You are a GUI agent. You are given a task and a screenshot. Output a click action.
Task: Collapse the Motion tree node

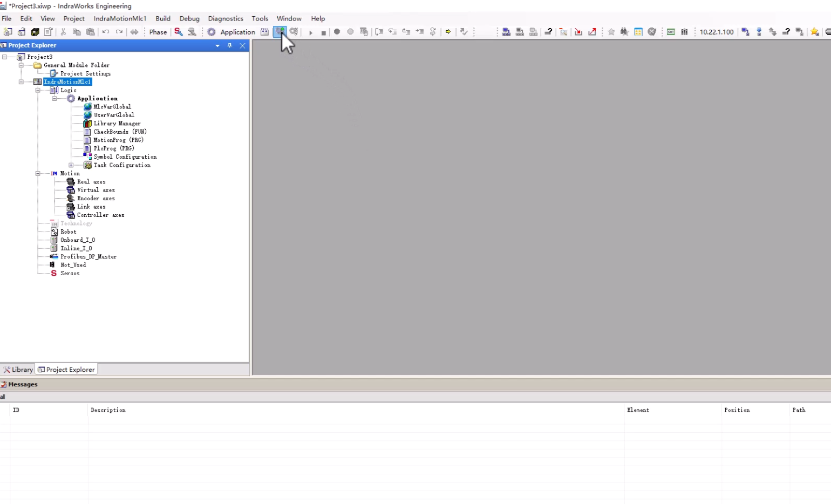(38, 173)
